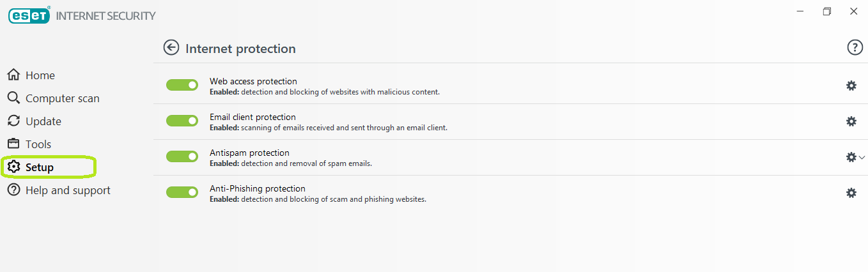868x272 pixels.
Task: Open the Setup section
Action: point(39,167)
